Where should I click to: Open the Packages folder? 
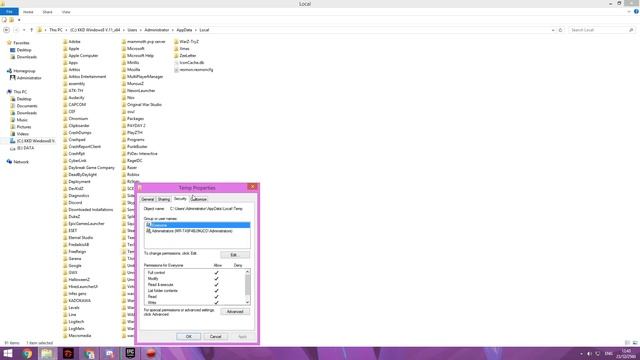pos(133,118)
